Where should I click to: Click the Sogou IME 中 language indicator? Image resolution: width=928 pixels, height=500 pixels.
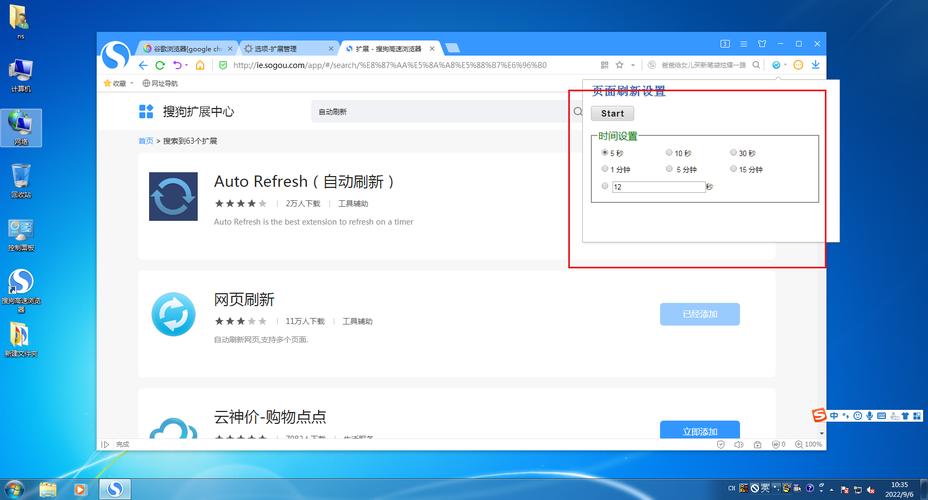tap(834, 416)
